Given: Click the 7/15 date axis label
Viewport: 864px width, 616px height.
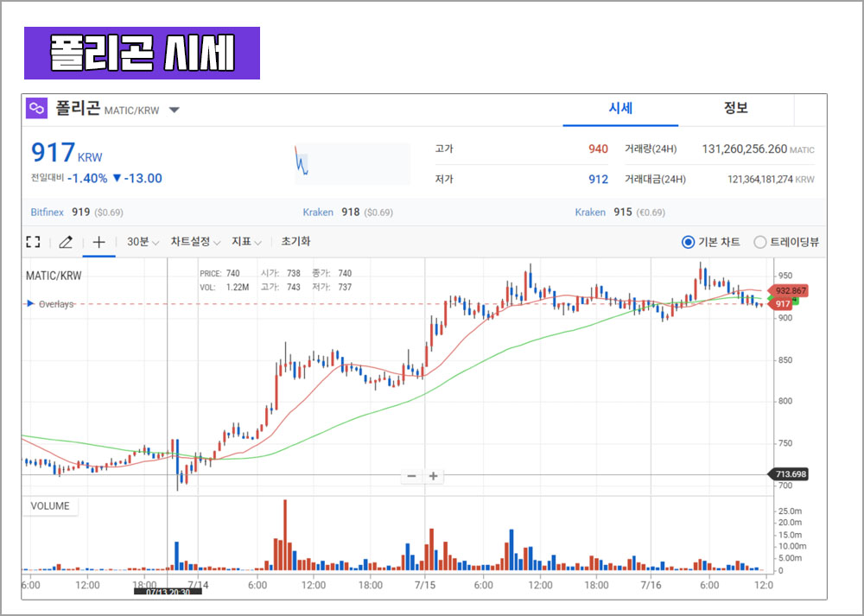Looking at the screenshot, I should (x=425, y=584).
